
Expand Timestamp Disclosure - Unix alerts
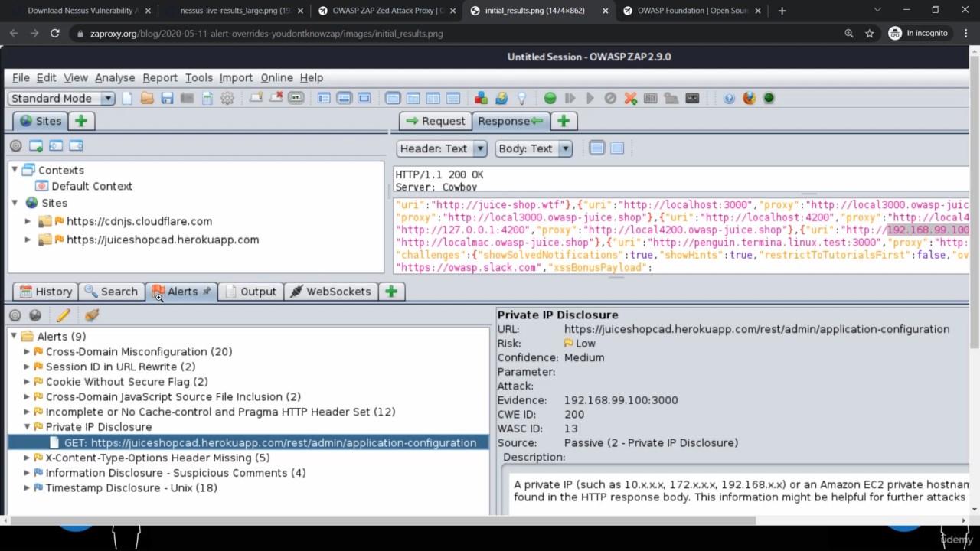click(27, 488)
